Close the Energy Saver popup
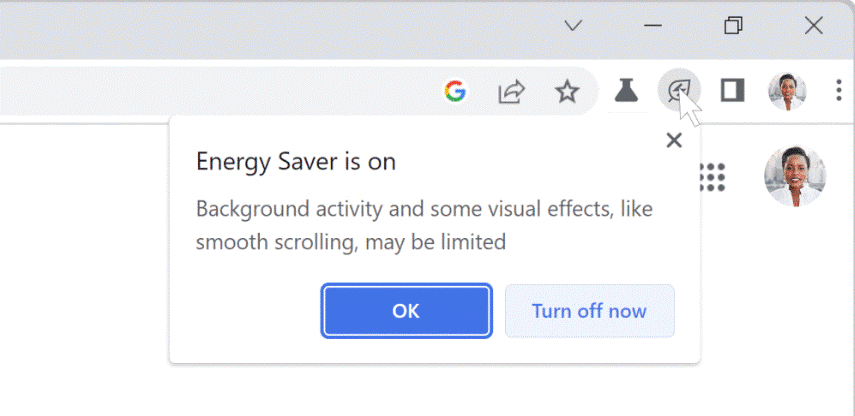The image size is (855, 416). point(674,140)
